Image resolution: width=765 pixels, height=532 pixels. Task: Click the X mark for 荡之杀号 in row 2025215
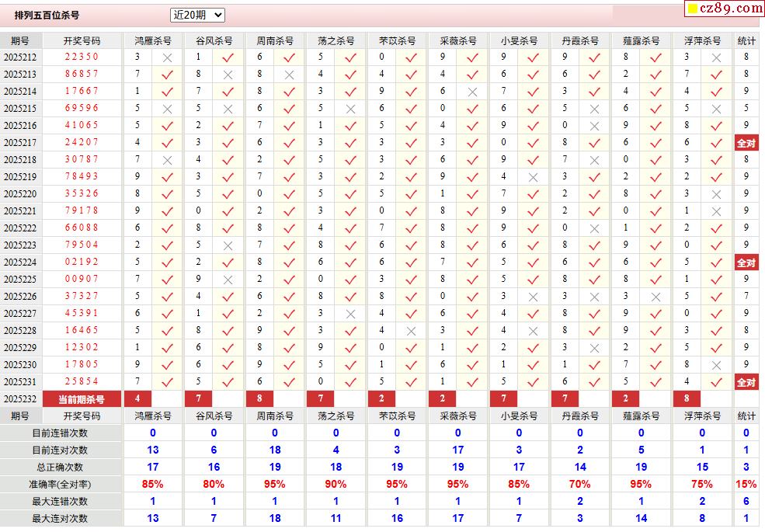[x=350, y=109]
